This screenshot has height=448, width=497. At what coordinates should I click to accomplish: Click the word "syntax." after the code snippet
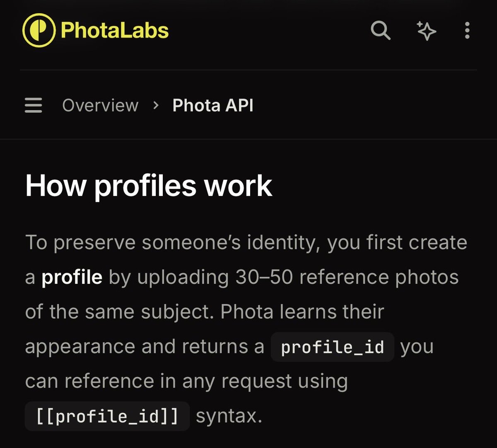(x=229, y=416)
